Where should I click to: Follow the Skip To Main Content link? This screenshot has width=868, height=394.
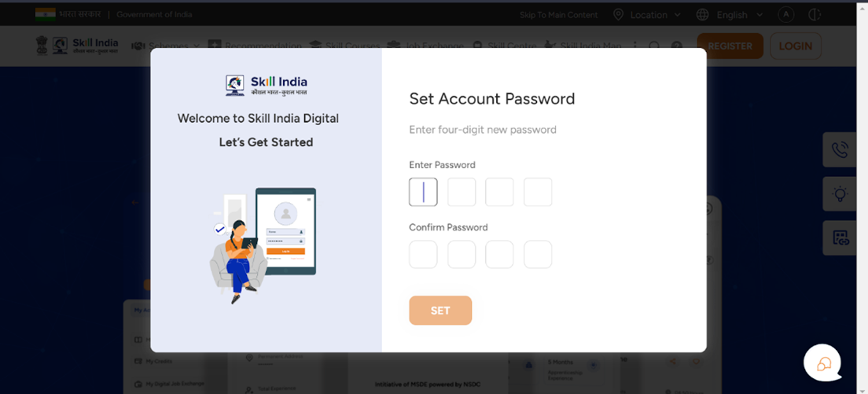click(559, 15)
